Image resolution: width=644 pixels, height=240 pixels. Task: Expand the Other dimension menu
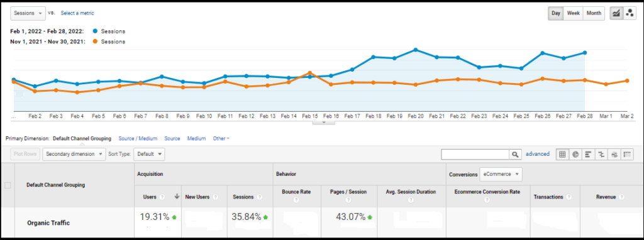pyautogui.click(x=221, y=139)
